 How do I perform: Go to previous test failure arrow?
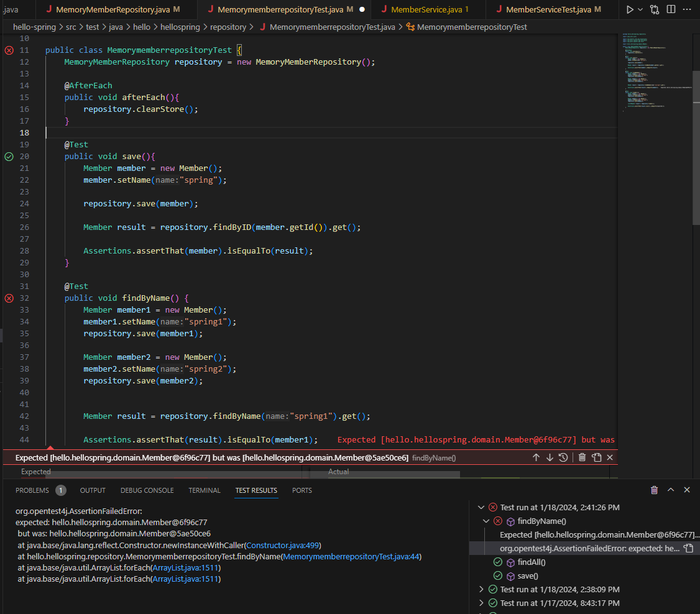point(536,458)
